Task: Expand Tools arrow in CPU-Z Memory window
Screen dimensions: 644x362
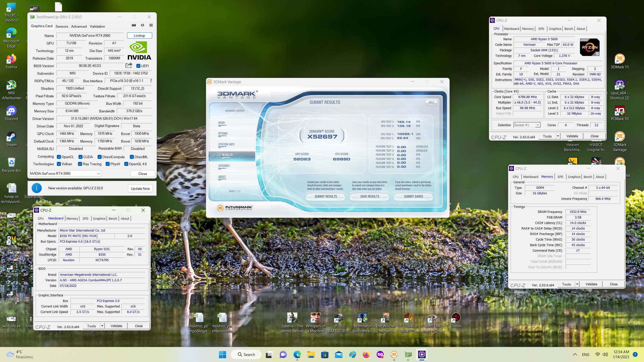Action: [x=577, y=284]
